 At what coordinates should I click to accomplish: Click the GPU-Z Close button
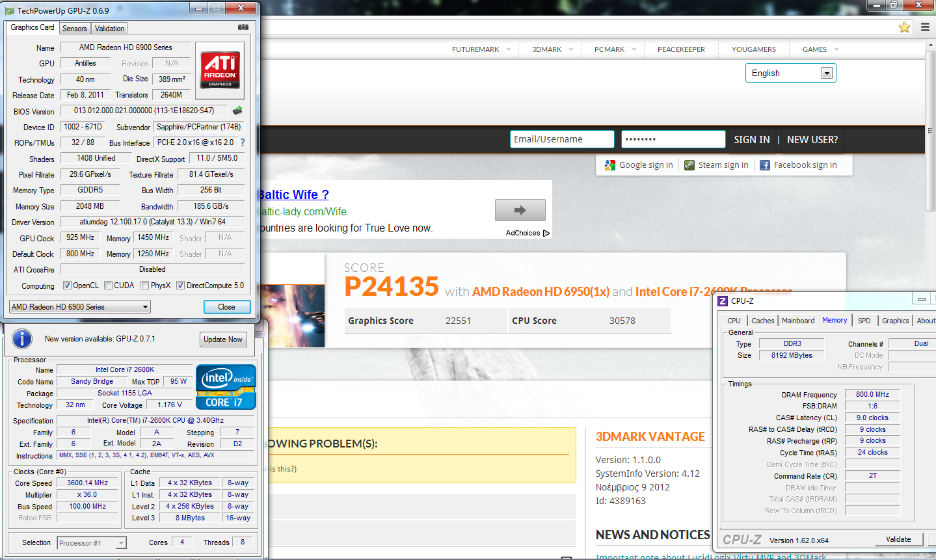227,307
